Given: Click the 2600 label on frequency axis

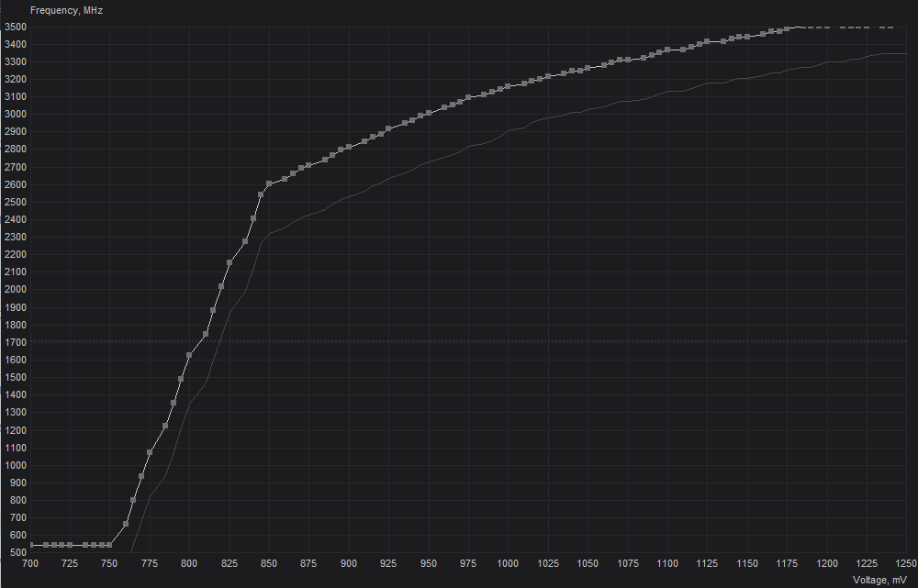Looking at the screenshot, I should tap(16, 184).
